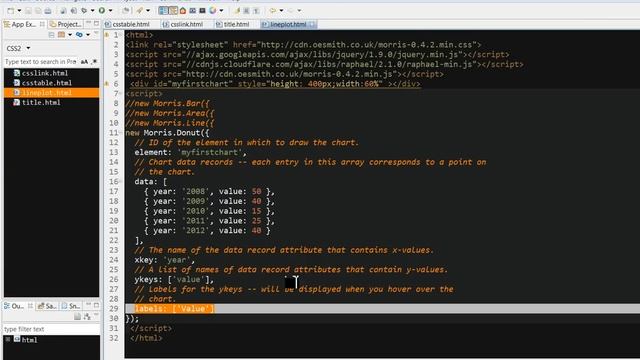Image resolution: width=640 pixels, height=360 pixels.
Task: Switch to the Project Explorer tab
Action: 65,24
